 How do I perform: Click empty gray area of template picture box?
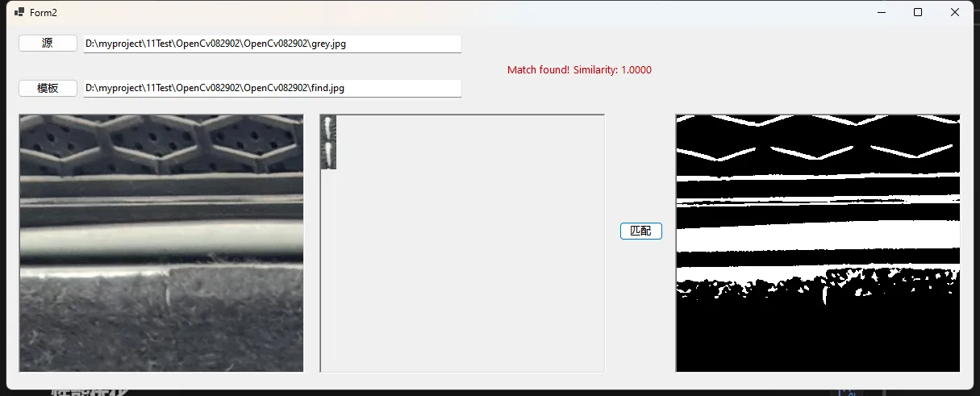[x=468, y=258]
